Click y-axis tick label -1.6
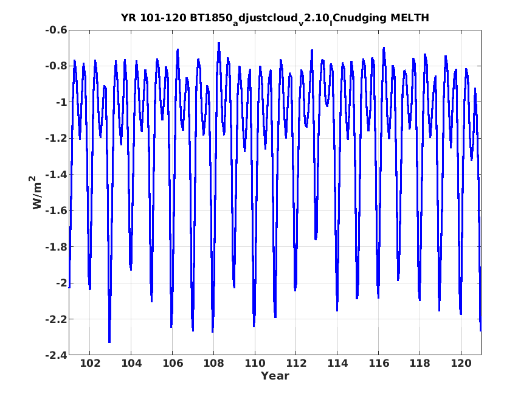Viewport: 532px width, 399px height. click(56, 210)
